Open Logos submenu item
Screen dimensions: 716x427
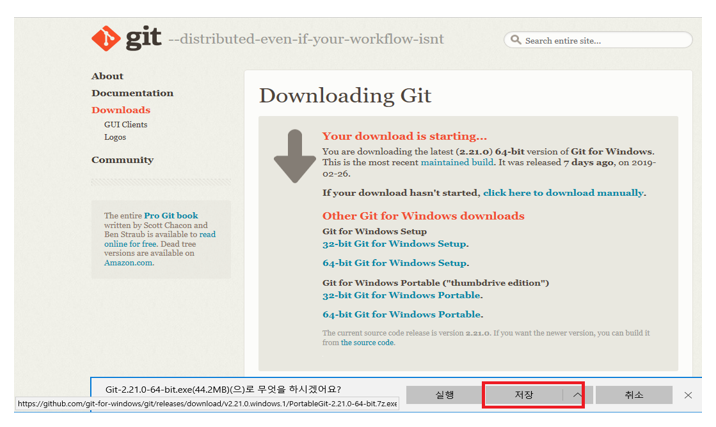click(x=115, y=137)
